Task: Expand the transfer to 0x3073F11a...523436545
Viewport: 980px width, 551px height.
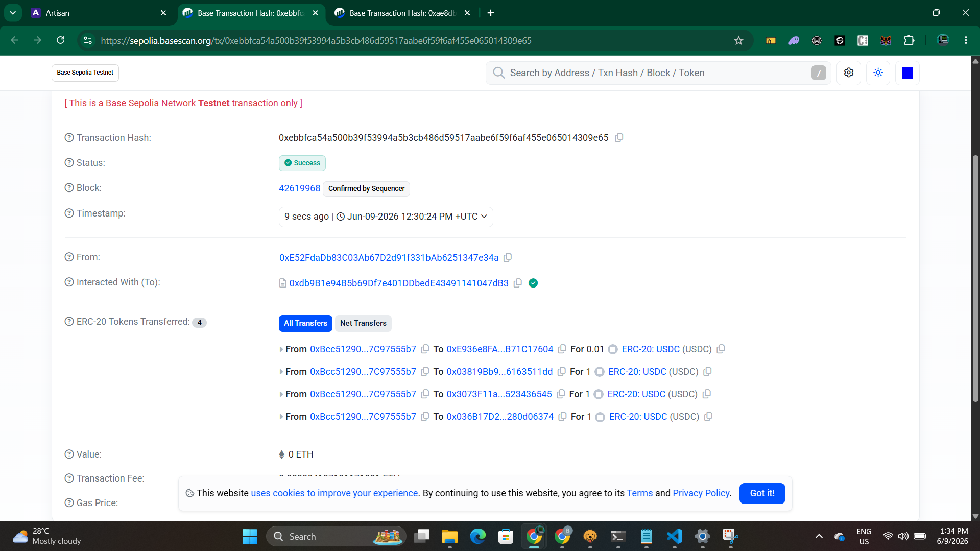Action: click(x=281, y=394)
